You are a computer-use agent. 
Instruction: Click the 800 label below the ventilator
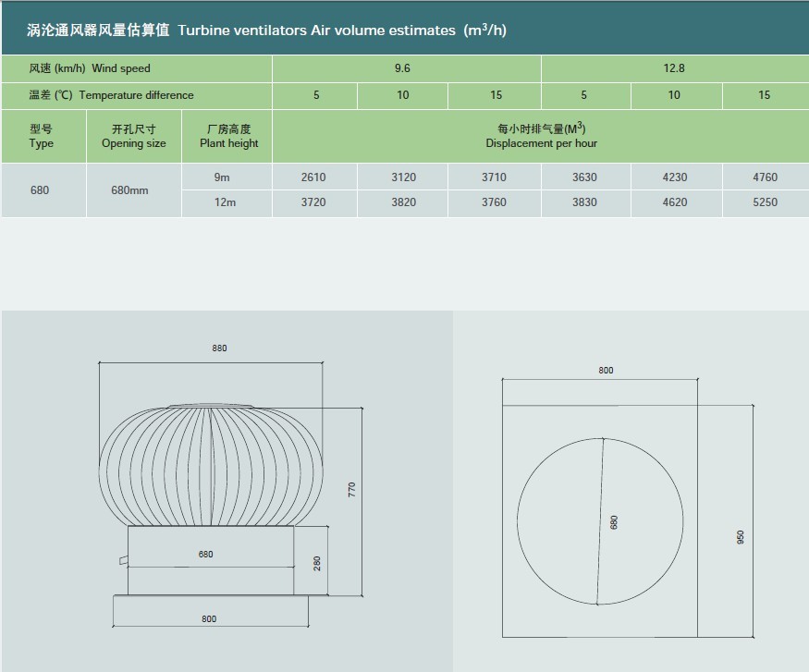click(x=209, y=619)
